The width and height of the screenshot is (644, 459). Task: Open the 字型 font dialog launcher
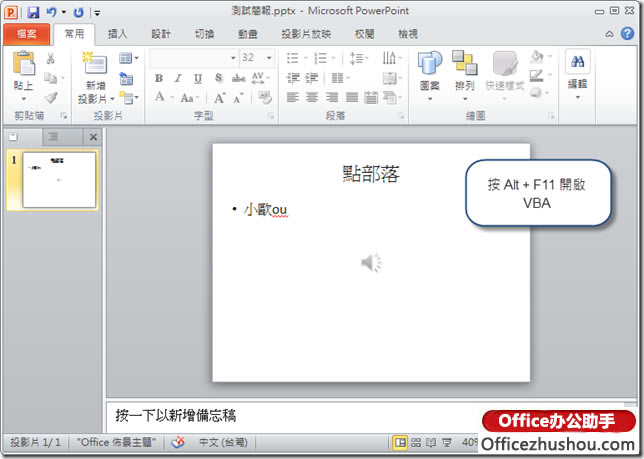click(271, 117)
